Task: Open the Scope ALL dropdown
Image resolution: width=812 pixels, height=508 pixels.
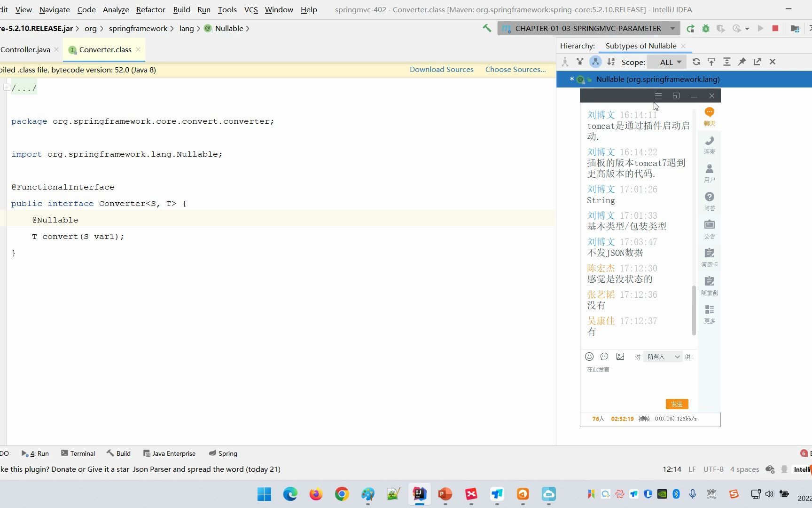Action: (x=667, y=62)
